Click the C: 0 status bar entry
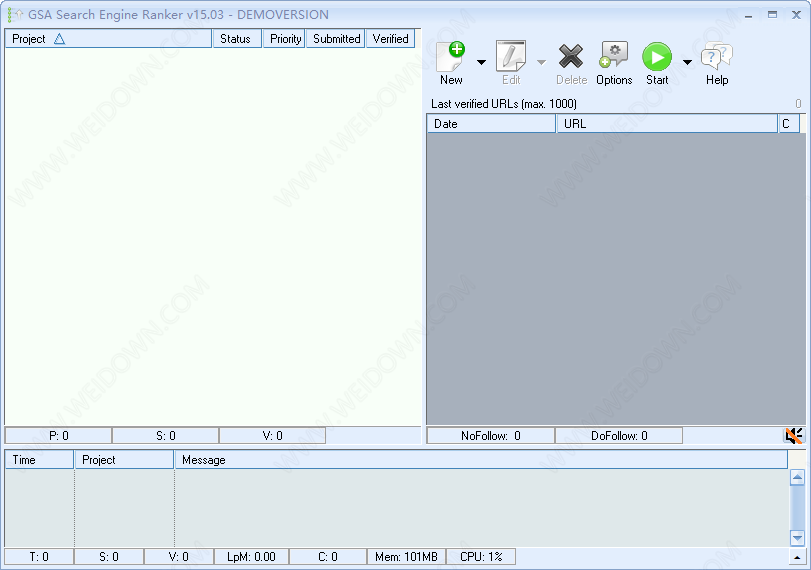811x570 pixels. click(x=328, y=557)
